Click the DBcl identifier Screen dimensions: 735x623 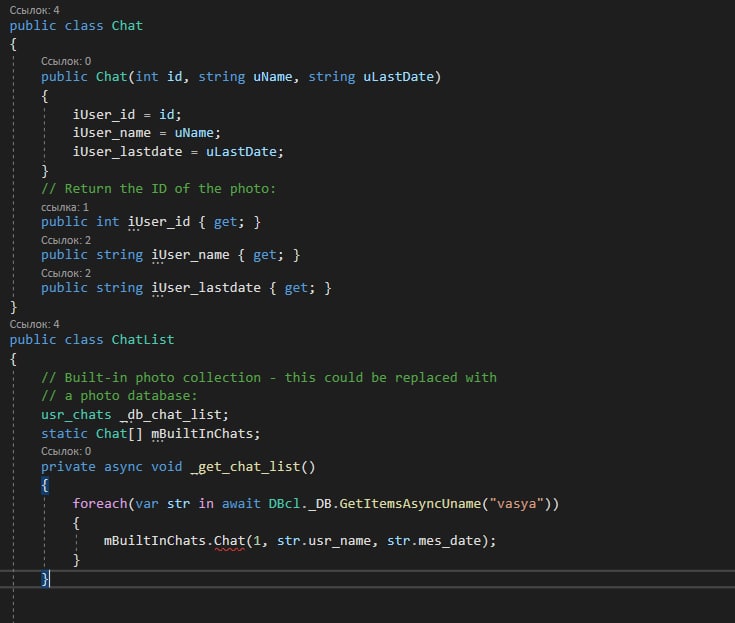pyautogui.click(x=284, y=504)
